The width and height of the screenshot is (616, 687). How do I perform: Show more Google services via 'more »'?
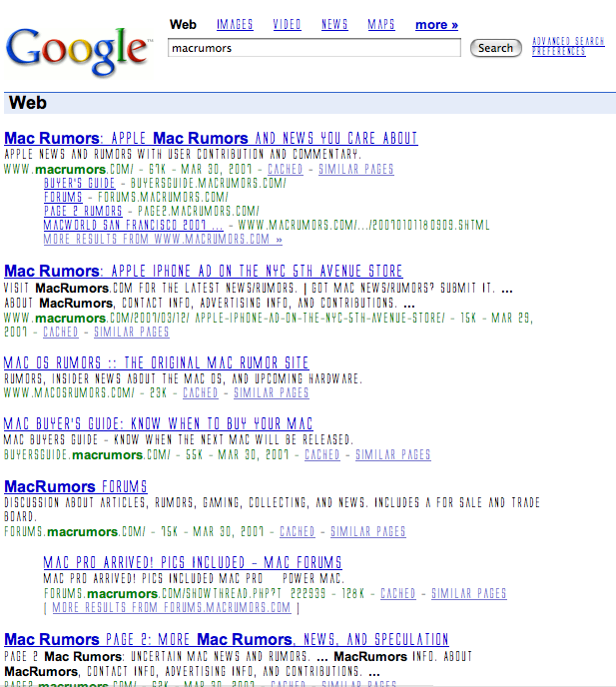pyautogui.click(x=437, y=25)
